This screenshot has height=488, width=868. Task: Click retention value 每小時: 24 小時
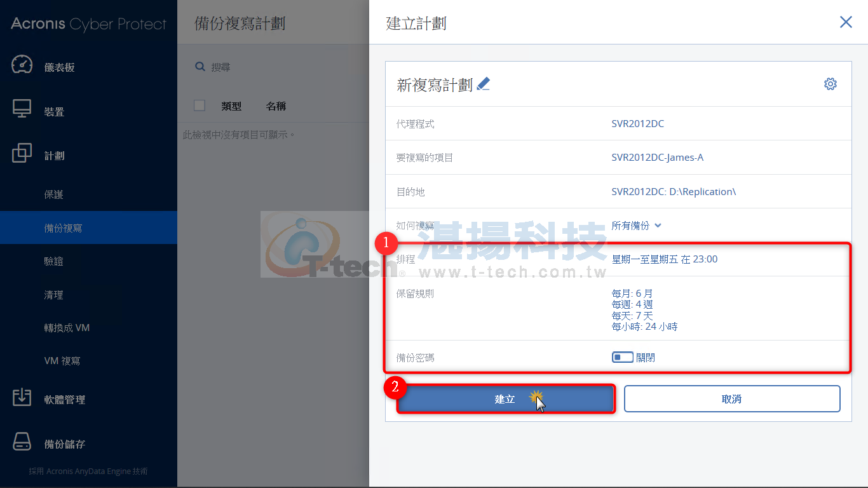[x=644, y=327]
